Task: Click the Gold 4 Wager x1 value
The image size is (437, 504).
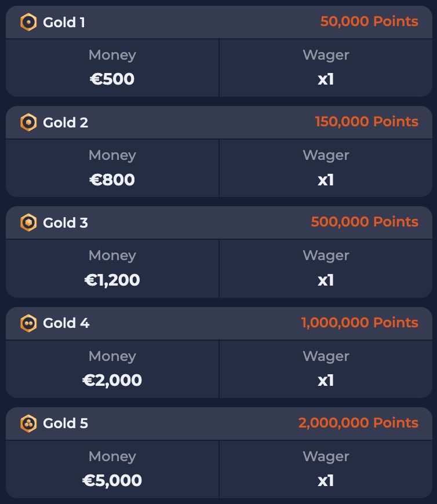Action: click(326, 381)
